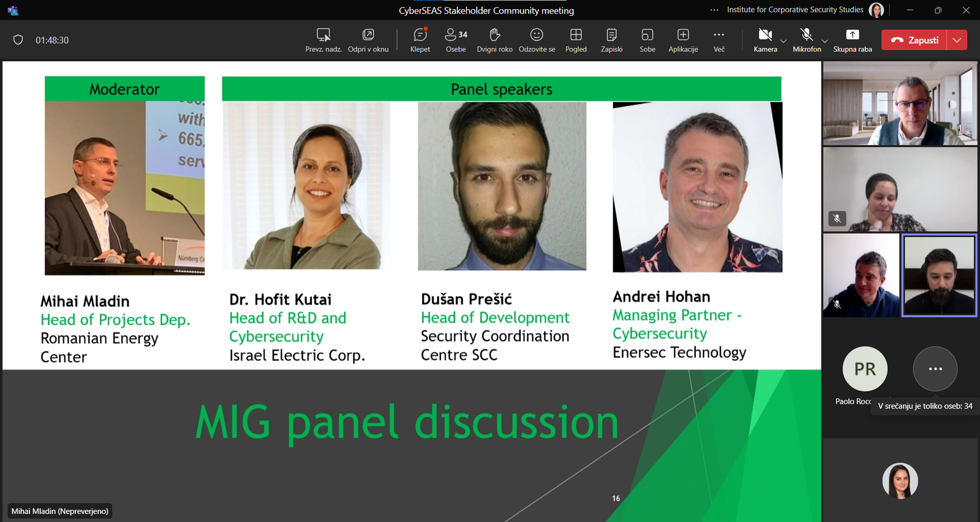Open Odzovite se reactions
Viewport: 980px width, 522px height.
(x=537, y=40)
